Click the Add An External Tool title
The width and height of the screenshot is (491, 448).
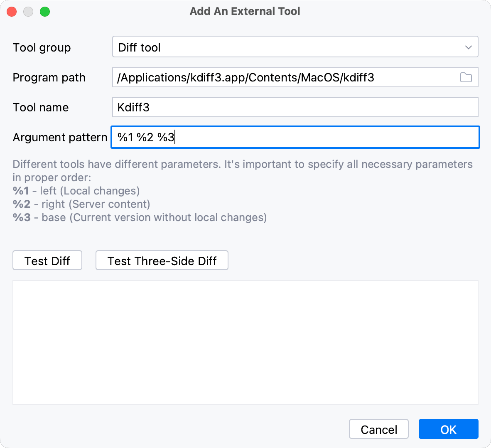pos(245,11)
